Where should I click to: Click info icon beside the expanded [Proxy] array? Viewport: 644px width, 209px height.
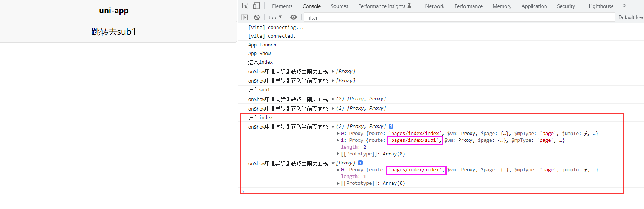[x=360, y=163]
